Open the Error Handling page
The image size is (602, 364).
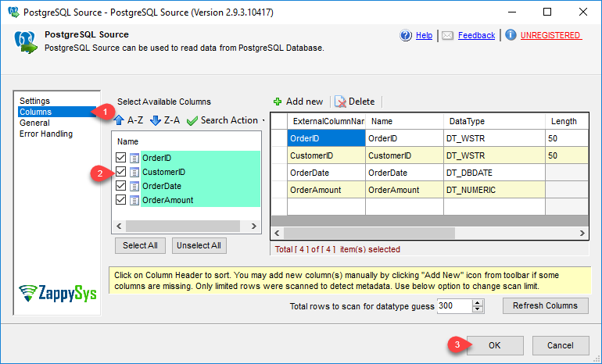[46, 134]
